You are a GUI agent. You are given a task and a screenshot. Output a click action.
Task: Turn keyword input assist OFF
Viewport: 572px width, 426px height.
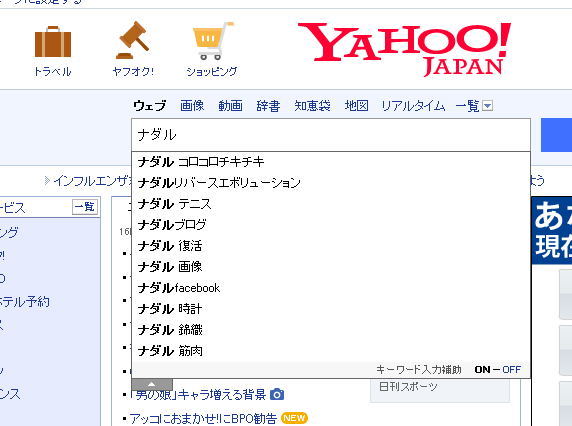(x=511, y=370)
